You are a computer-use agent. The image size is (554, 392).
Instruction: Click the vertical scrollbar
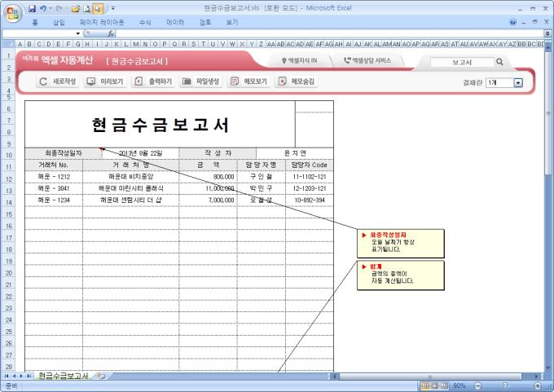tap(548, 112)
